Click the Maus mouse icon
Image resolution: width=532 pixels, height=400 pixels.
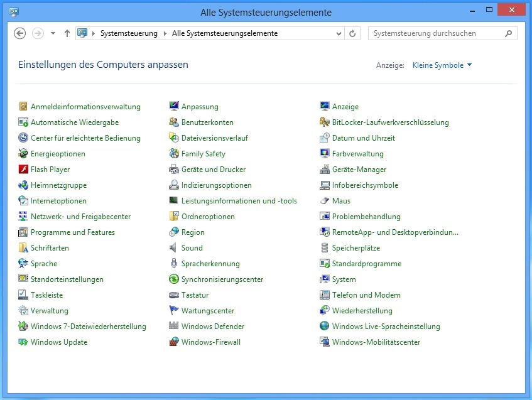pos(324,200)
